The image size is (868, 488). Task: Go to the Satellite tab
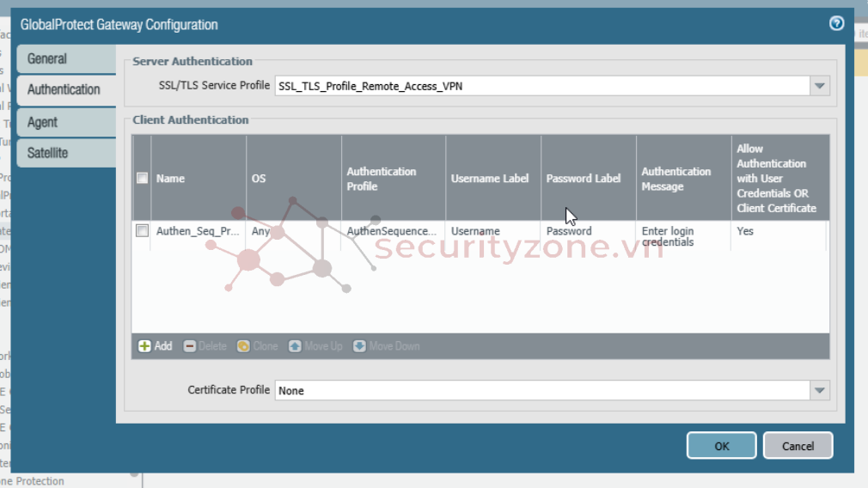[x=47, y=153]
